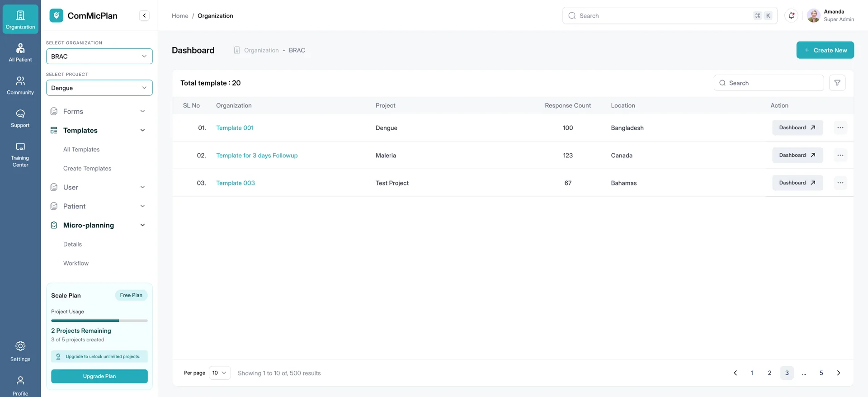Go to next page arrow
Screen dimensions: 868x397
pos(839,373)
